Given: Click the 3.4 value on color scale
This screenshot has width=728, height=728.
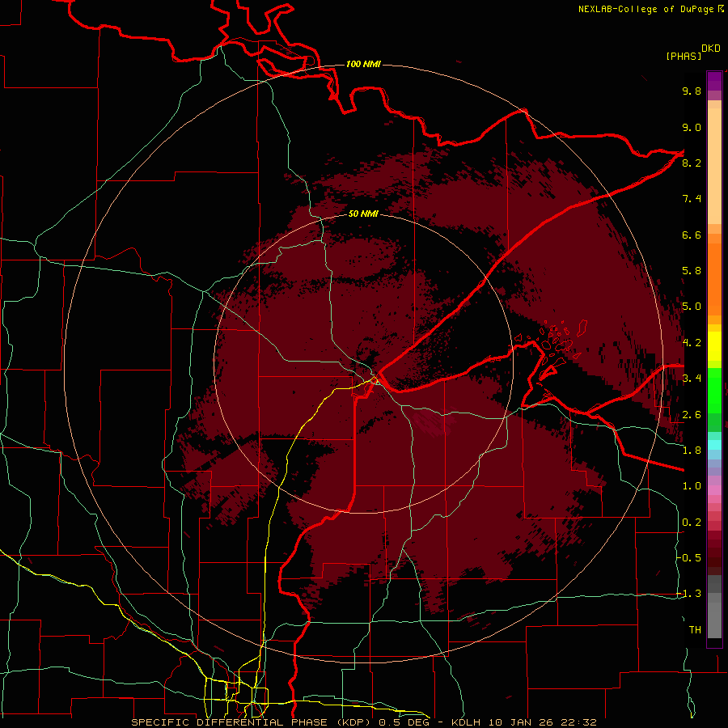Looking at the screenshot, I should 692,379.
